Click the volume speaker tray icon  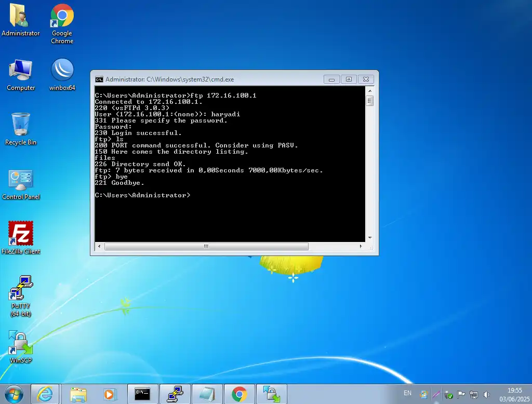pyautogui.click(x=486, y=395)
